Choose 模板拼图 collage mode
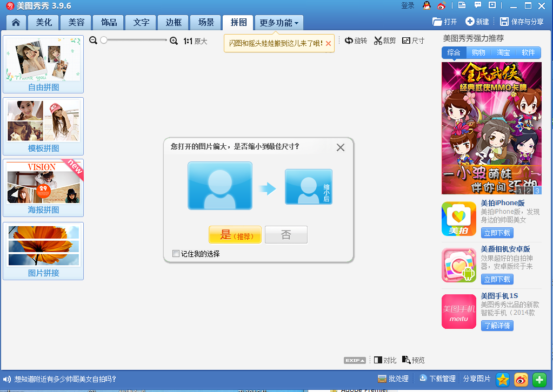 coord(43,126)
